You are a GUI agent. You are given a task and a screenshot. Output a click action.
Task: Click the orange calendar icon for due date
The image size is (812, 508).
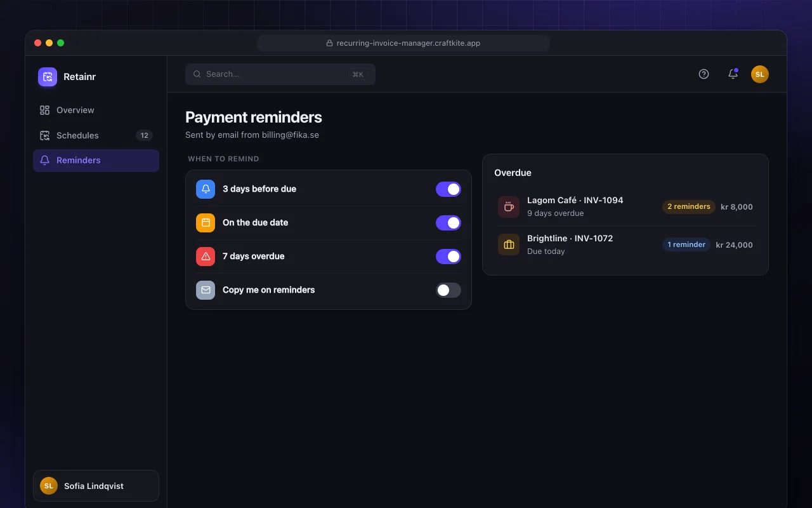pos(206,223)
